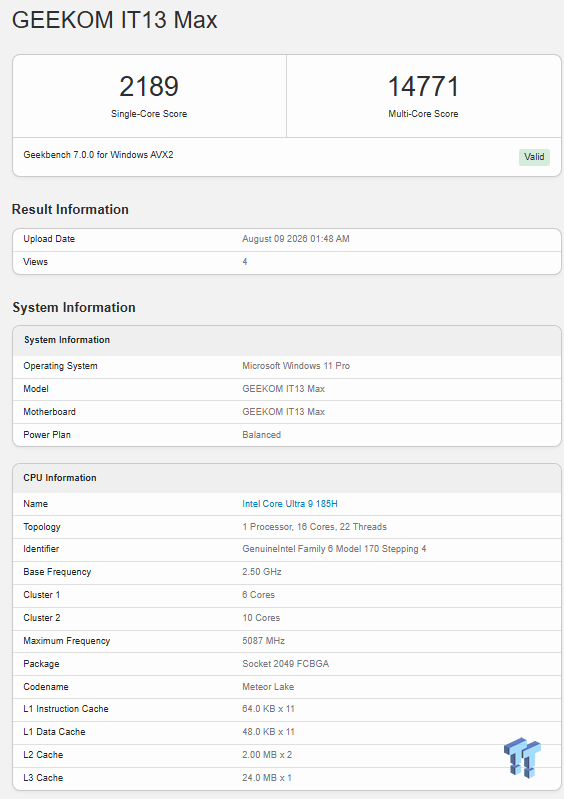
Task: Click the Upload Date row value
Action: [296, 238]
